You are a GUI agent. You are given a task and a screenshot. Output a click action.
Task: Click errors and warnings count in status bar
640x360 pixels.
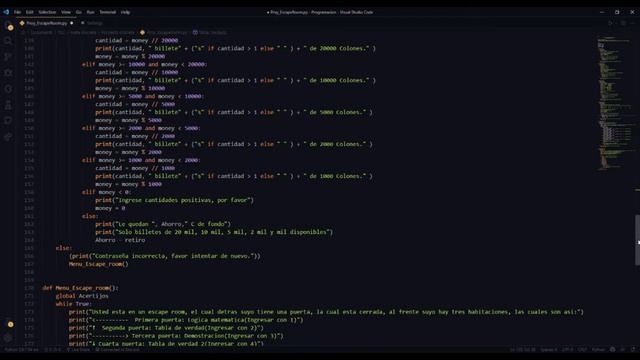point(52,350)
